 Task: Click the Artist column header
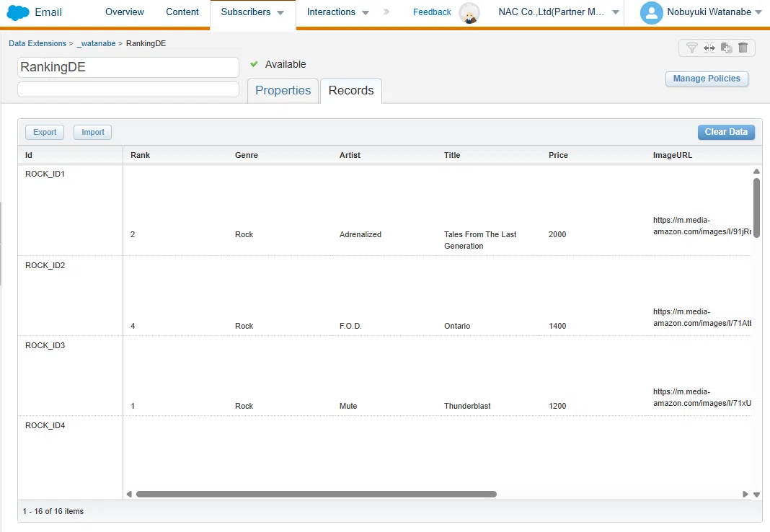[x=384, y=155]
